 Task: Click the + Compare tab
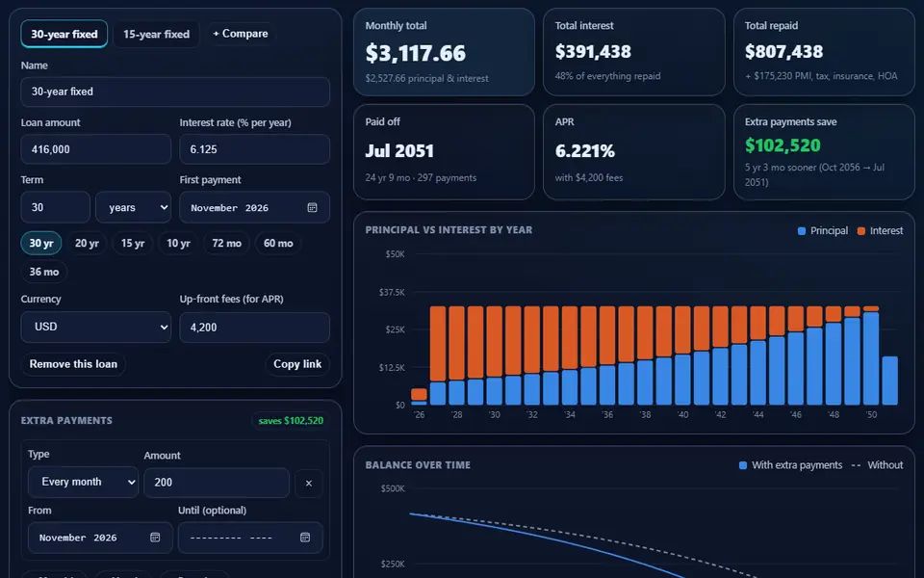pos(241,34)
